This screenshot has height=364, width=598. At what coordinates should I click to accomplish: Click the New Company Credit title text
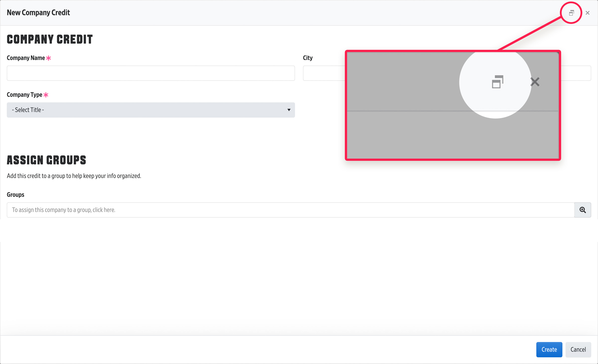pyautogui.click(x=38, y=13)
